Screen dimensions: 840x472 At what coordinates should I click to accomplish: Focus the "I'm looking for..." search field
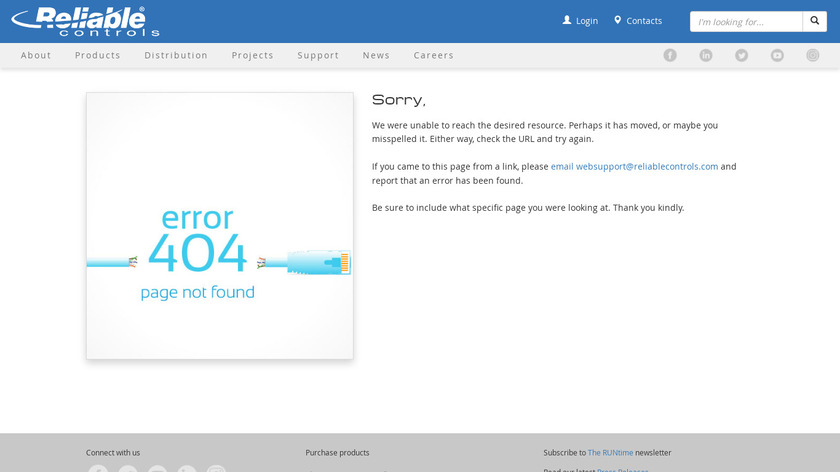pyautogui.click(x=746, y=21)
